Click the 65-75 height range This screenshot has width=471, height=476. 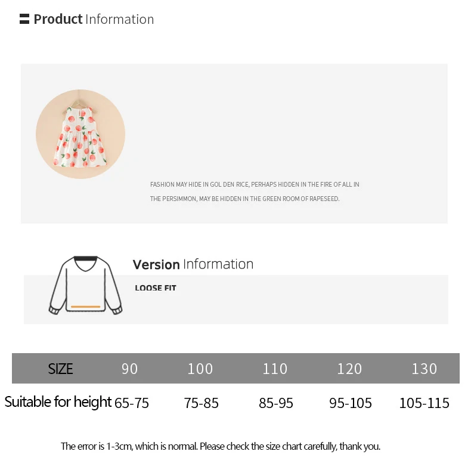coord(131,403)
